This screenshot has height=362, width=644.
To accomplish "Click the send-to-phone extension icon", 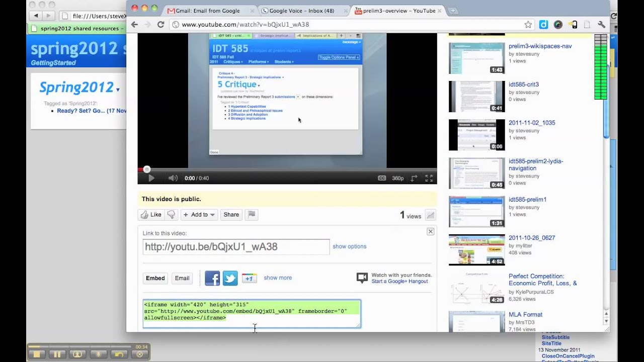I will point(573,24).
